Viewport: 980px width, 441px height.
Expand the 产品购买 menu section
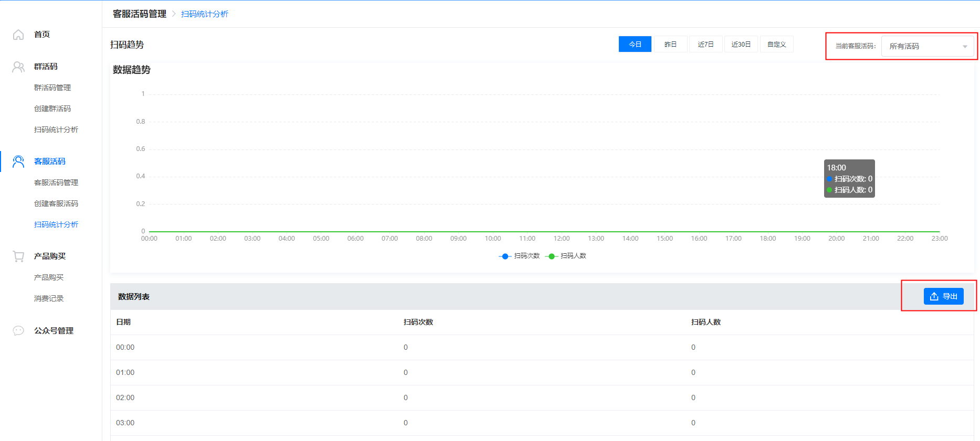click(x=51, y=256)
